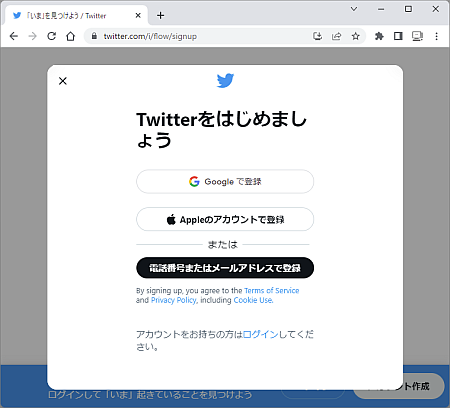Open the Extensions puzzle icon
The width and height of the screenshot is (450, 408).
tap(379, 36)
